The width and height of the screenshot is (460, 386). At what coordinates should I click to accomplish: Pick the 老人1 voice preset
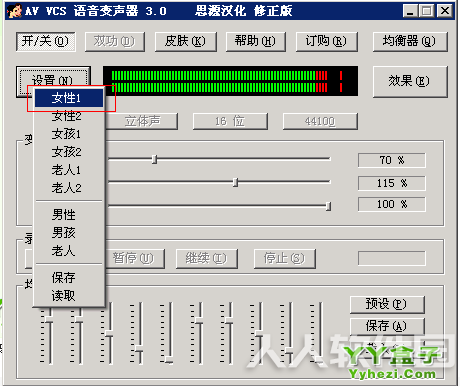pos(69,170)
